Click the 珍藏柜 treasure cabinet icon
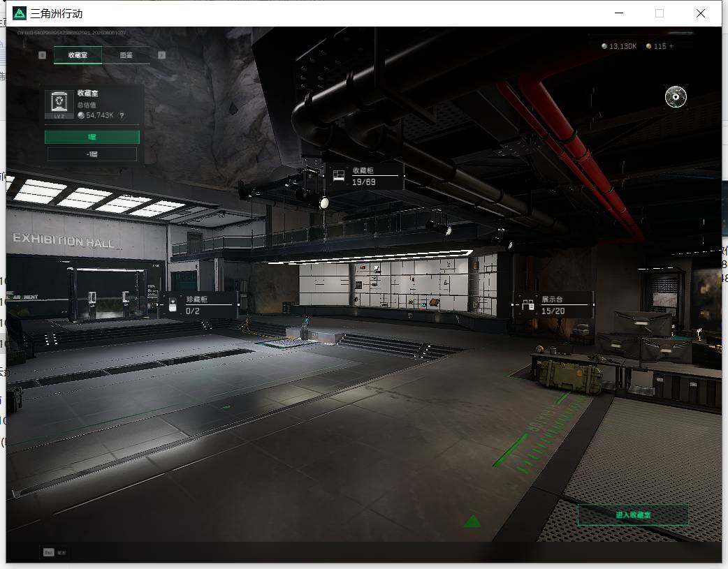The height and width of the screenshot is (569, 728). [x=173, y=304]
